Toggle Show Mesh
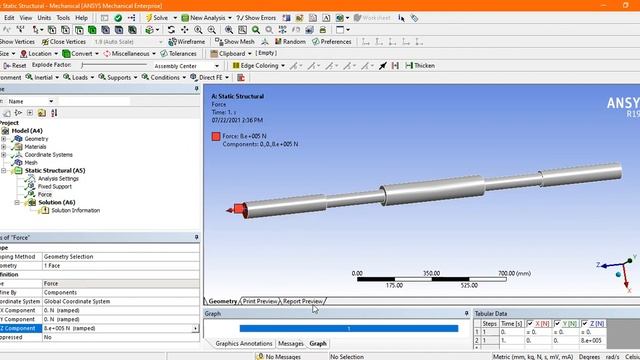The image size is (640, 360). (x=235, y=42)
